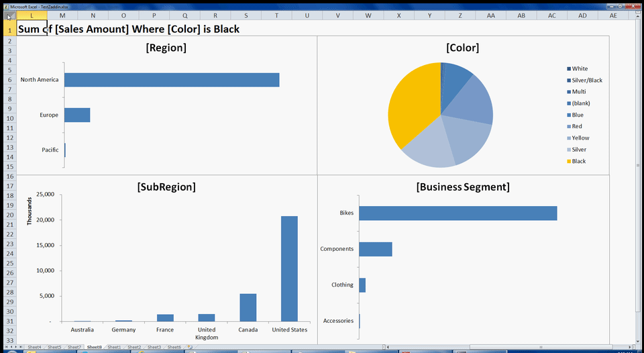644x353 pixels.
Task: Select the [Business Segment] chart title
Action: point(463,187)
